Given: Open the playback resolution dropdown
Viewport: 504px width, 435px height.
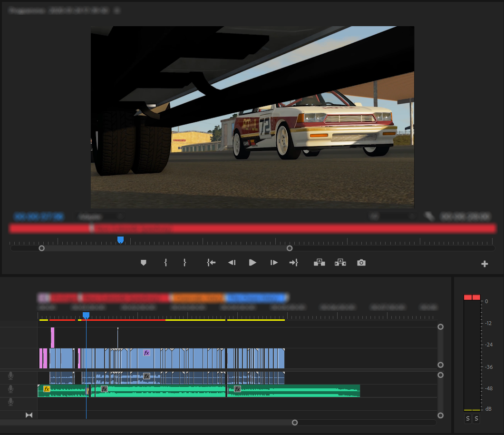Looking at the screenshot, I should (392, 217).
